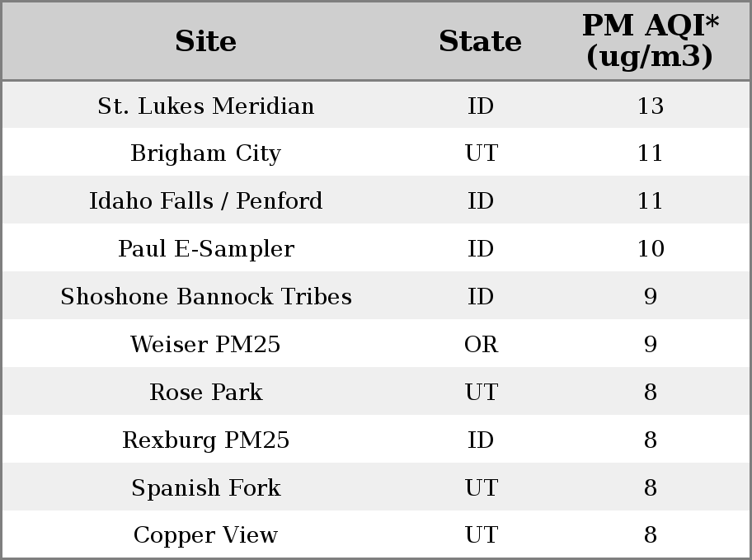This screenshot has height=560, width=752.
Task: Select the Copper View site
Action: tap(206, 535)
